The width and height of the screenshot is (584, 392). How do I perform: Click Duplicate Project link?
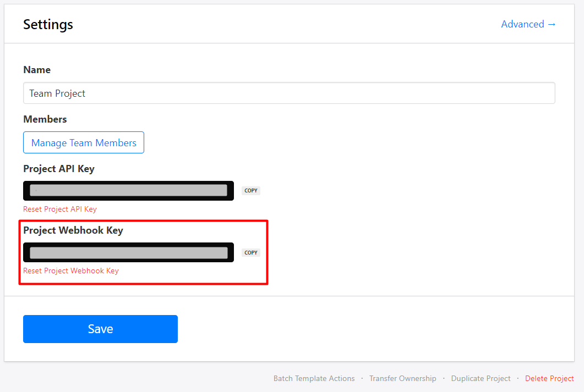point(481,378)
